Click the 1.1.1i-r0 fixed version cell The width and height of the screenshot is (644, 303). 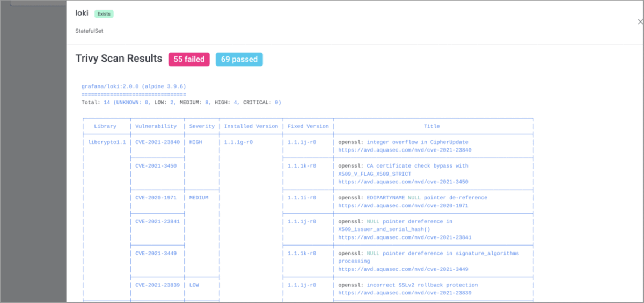(x=302, y=197)
